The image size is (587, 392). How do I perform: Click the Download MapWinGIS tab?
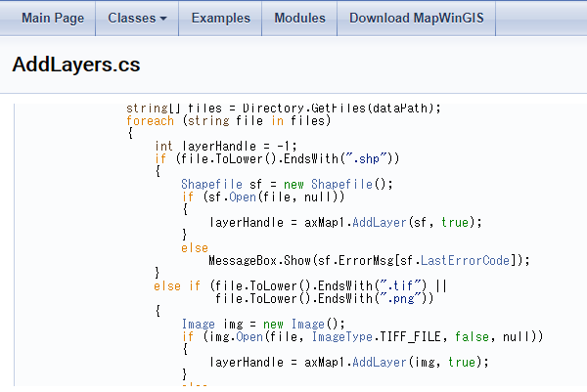click(417, 19)
